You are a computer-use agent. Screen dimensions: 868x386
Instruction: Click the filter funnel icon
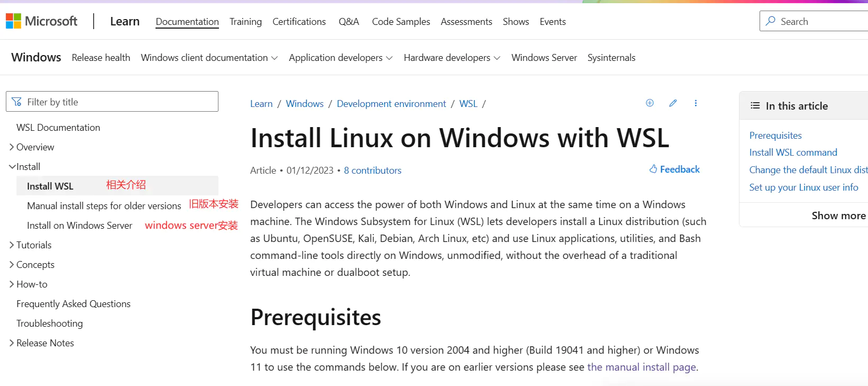(16, 102)
